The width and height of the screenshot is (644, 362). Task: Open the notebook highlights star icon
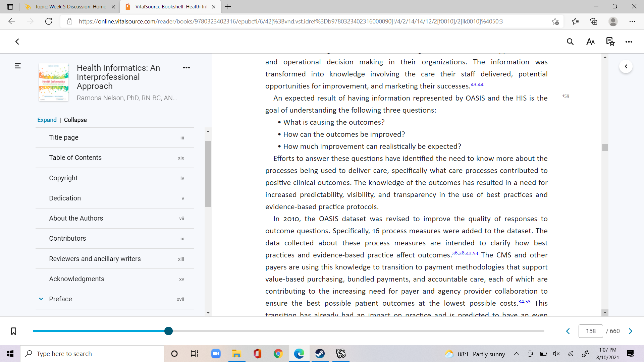click(610, 42)
